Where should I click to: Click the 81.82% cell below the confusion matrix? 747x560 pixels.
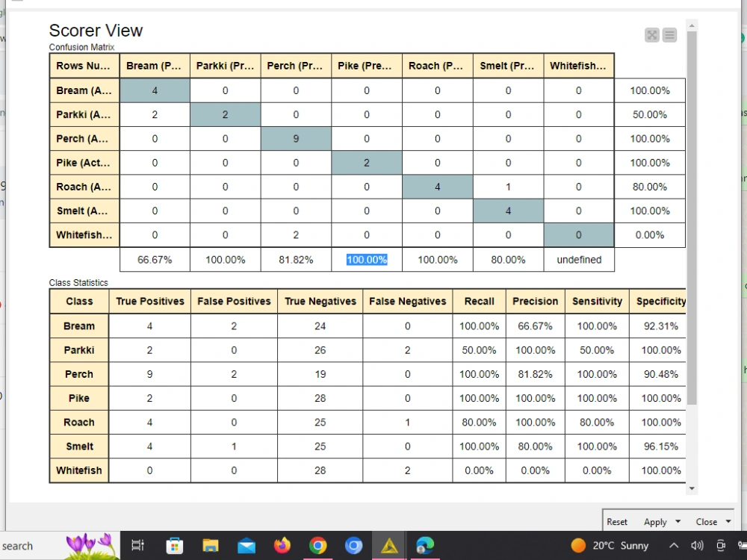pos(296,260)
